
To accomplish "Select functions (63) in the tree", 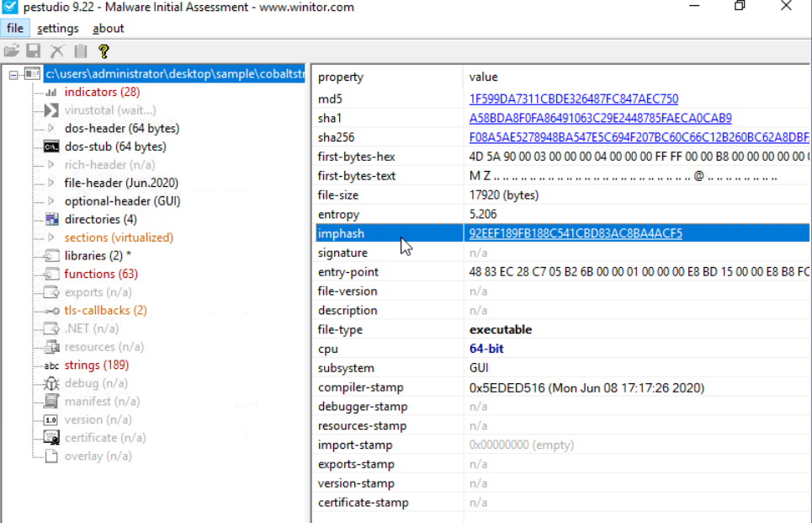I will [x=101, y=274].
